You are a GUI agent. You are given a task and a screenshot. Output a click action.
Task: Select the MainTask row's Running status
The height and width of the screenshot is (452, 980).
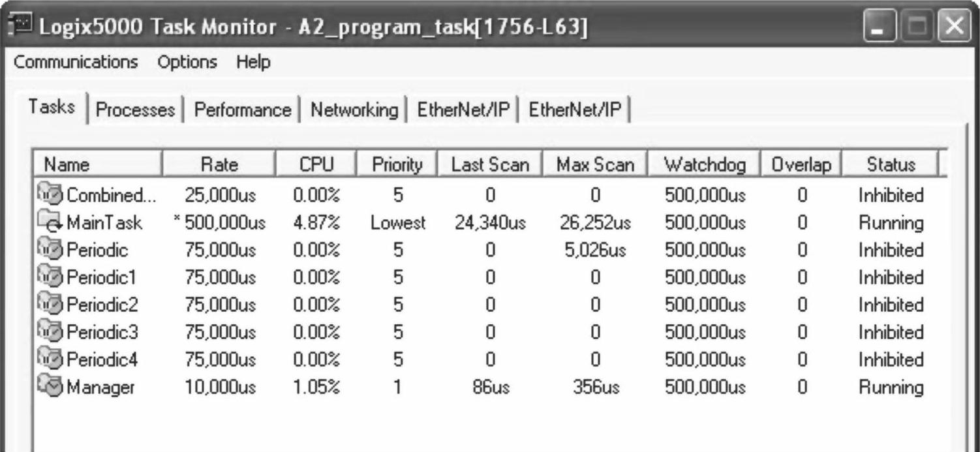click(891, 223)
